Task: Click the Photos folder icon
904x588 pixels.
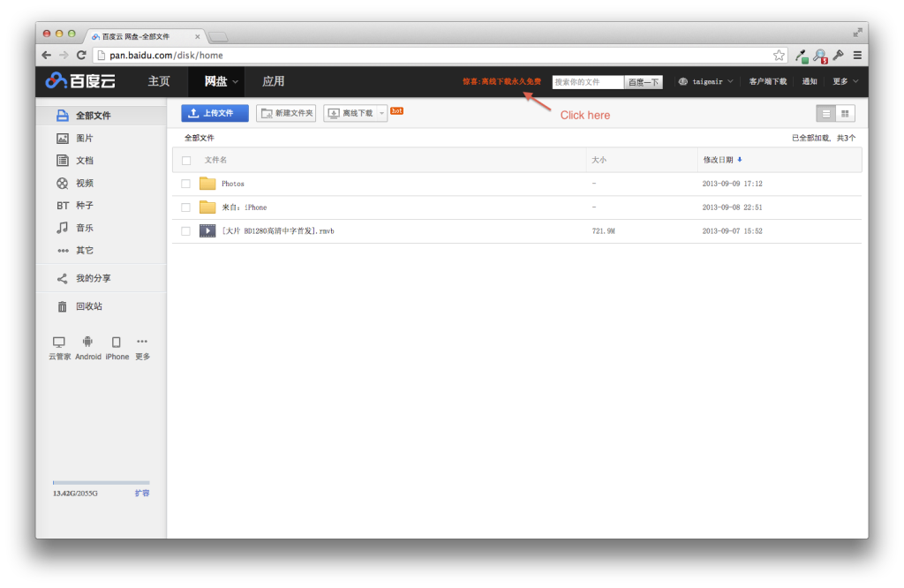Action: click(207, 184)
